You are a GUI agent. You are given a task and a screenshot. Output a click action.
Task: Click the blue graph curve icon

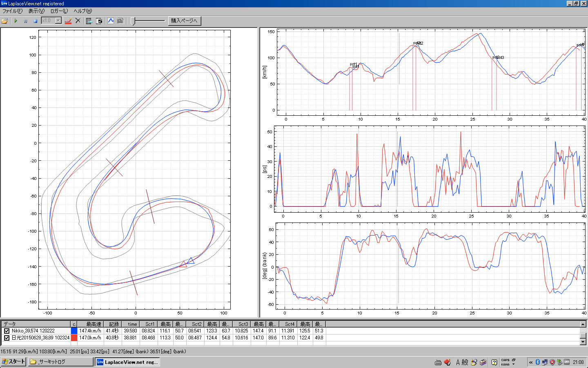coord(111,21)
